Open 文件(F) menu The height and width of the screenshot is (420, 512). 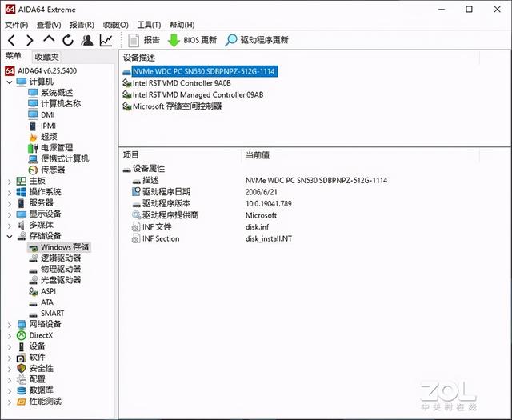16,25
